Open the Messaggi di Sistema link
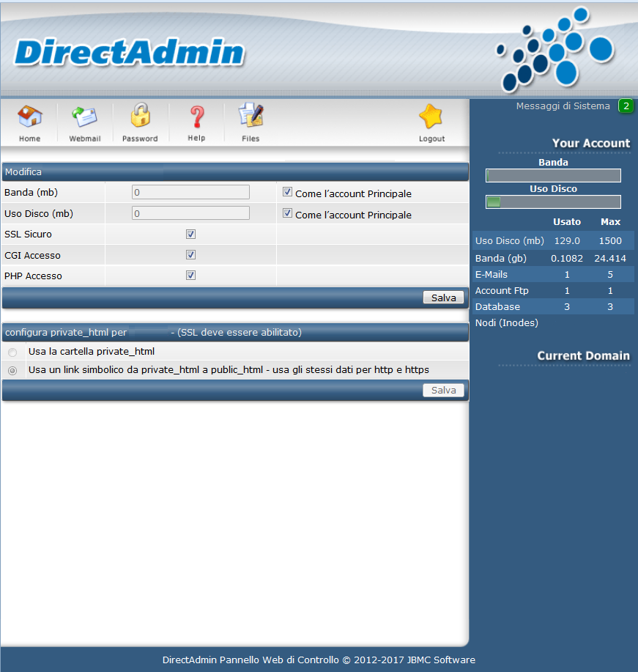This screenshot has height=672, width=638. coord(563,106)
